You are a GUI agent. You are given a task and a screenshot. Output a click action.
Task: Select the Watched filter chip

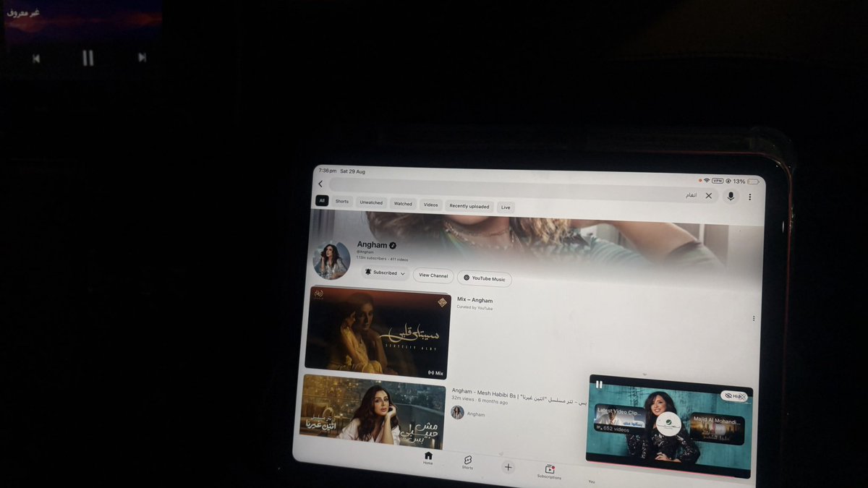403,204
